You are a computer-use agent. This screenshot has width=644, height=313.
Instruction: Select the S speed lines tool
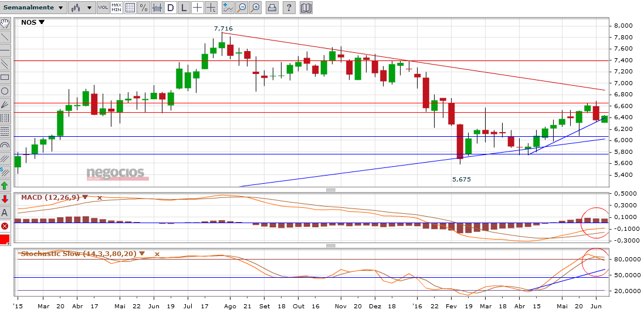(x=5, y=172)
